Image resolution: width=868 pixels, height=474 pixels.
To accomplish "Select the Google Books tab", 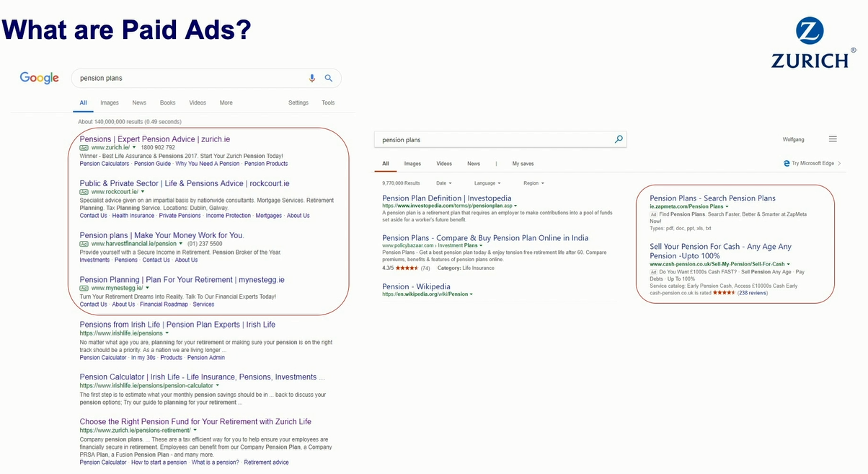I will click(x=168, y=103).
